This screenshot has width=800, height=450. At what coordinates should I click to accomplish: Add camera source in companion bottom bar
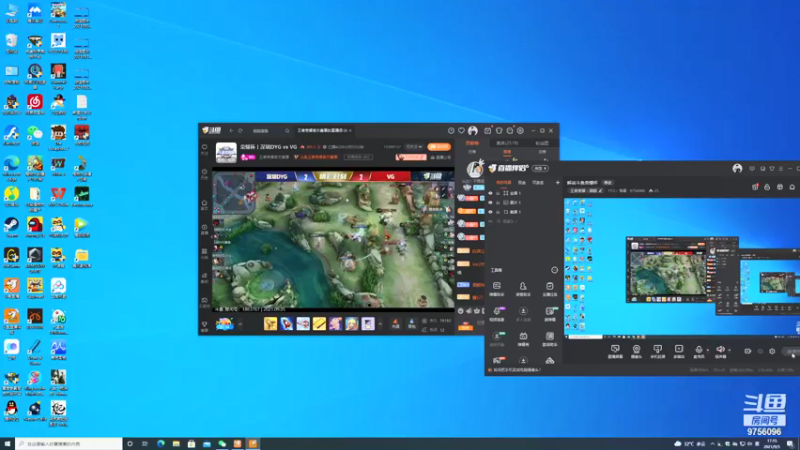point(636,351)
